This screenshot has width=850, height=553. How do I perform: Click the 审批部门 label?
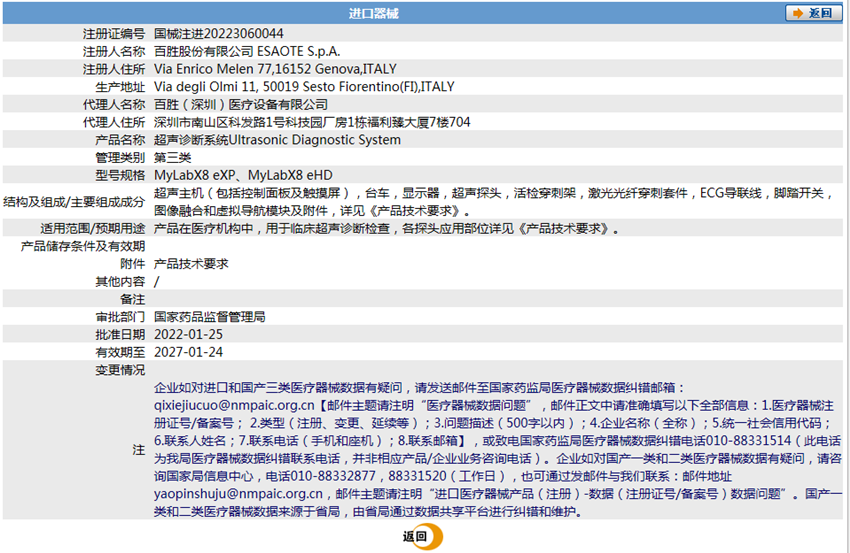click(x=120, y=317)
